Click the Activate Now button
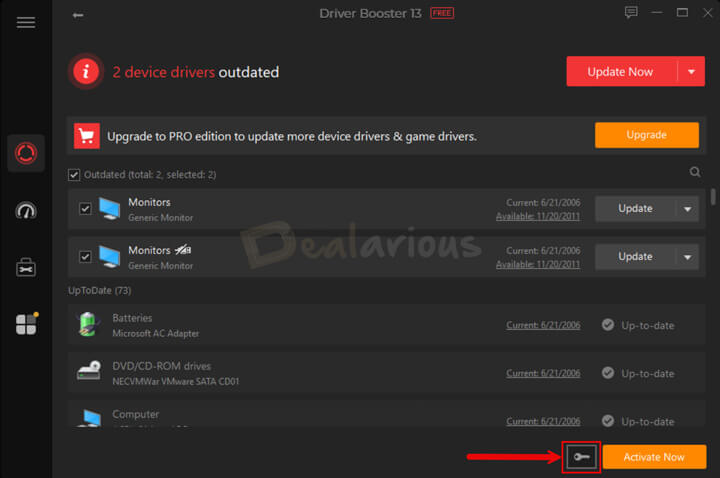The image size is (720, 478). (x=654, y=457)
